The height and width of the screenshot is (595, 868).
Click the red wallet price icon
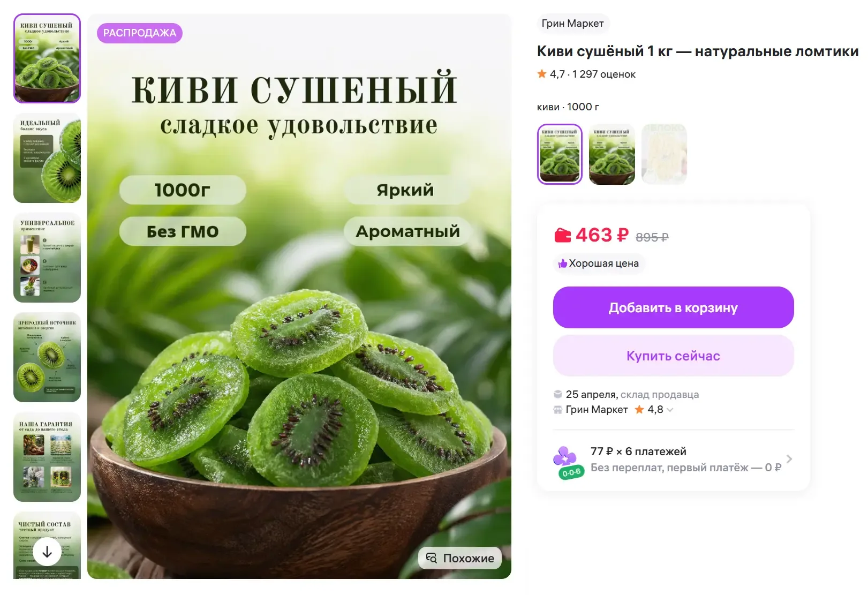tap(562, 235)
